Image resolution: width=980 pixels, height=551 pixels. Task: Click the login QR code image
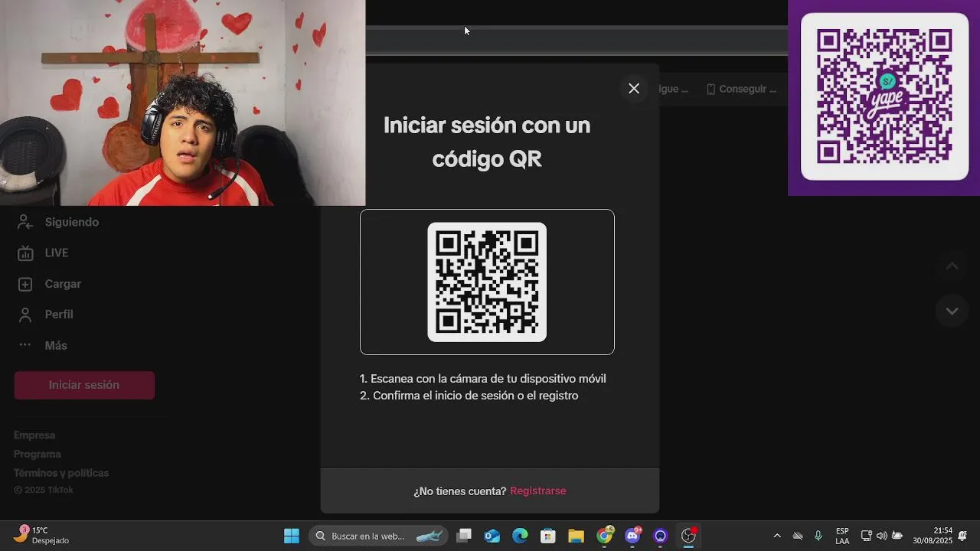click(487, 282)
